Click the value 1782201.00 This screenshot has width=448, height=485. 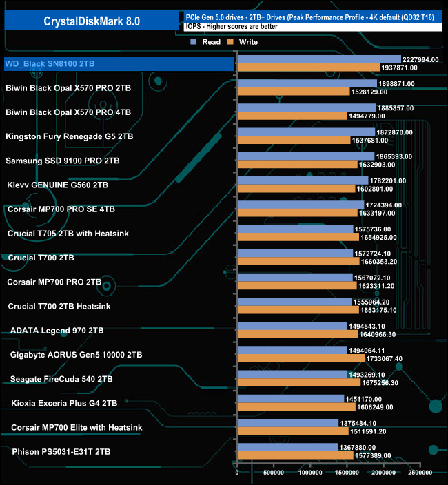387,180
